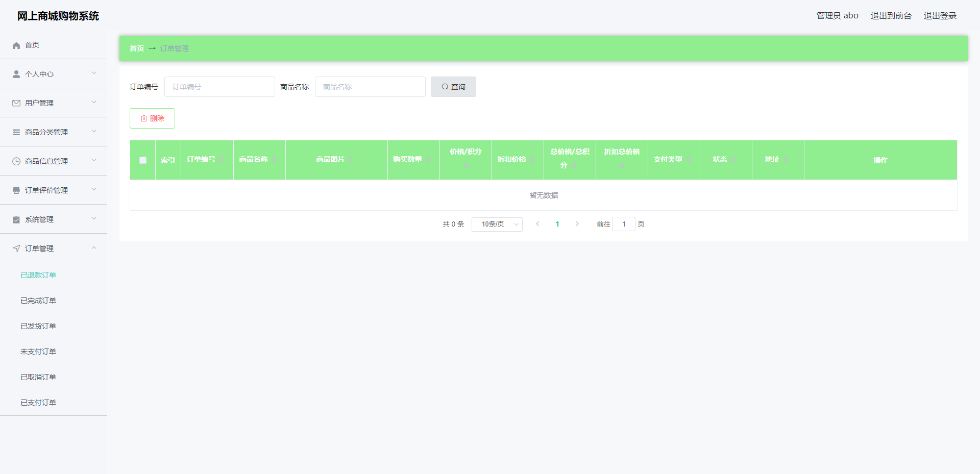Expand 商品分类管理 menu chevron
The width and height of the screenshot is (980, 474).
pyautogui.click(x=94, y=132)
